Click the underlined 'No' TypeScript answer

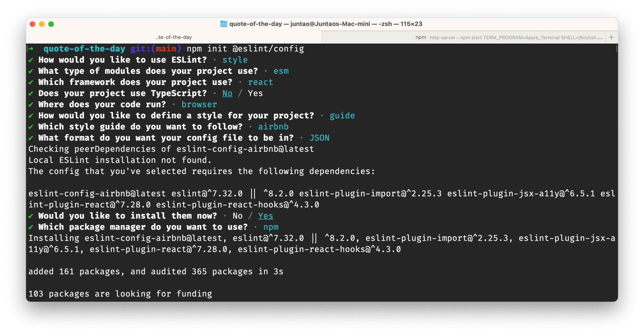(x=227, y=93)
